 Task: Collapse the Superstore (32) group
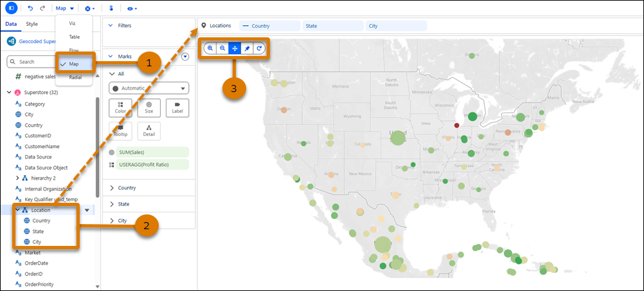pos(9,93)
